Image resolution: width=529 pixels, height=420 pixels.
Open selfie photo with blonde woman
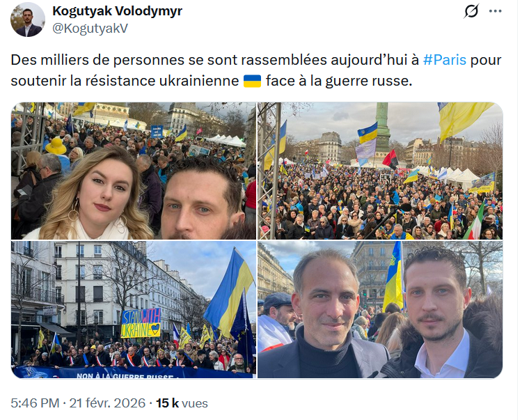[x=133, y=171]
